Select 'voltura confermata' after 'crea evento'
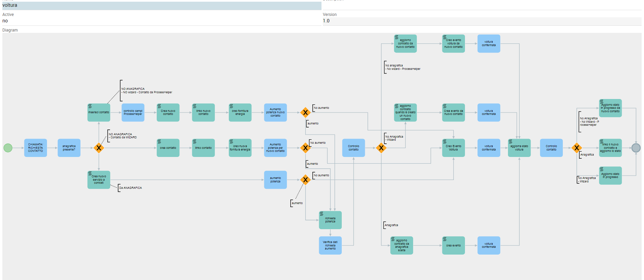Screen dimensions: 644x280 (x=489, y=245)
